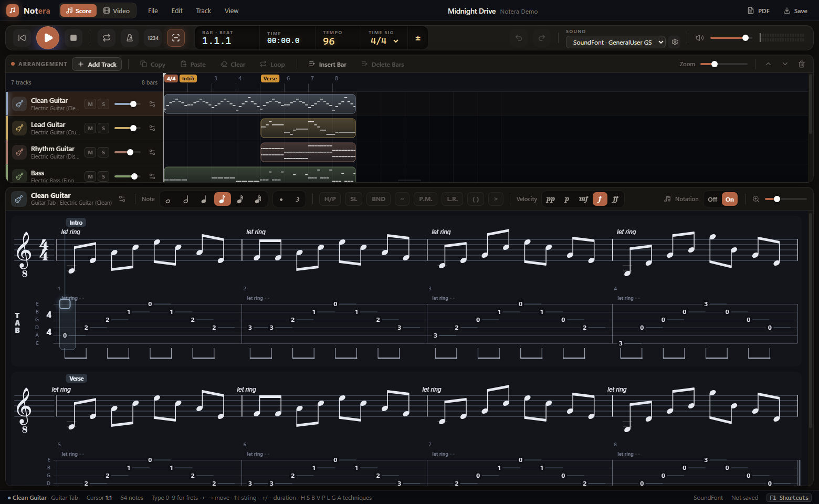The width and height of the screenshot is (819, 504).
Task: Adjust the Rhythm Guitar volume slider
Action: (128, 152)
